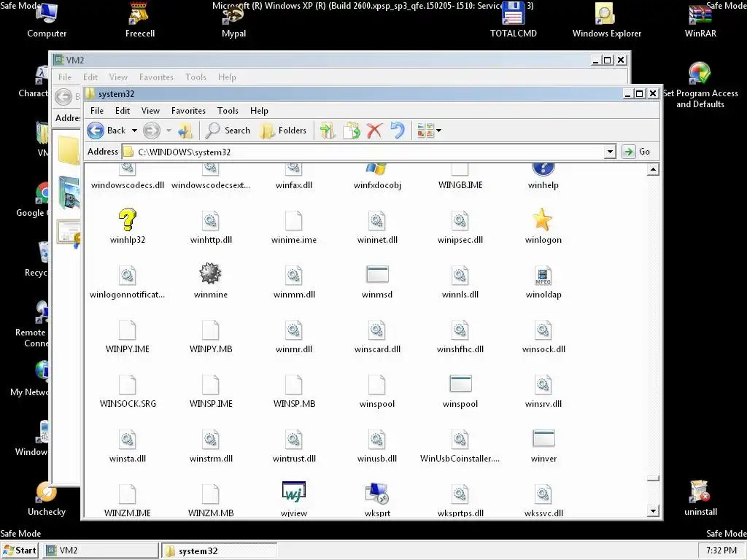This screenshot has height=560, width=747.
Task: Select the WINSOCK.SRG file icon
Action: (x=127, y=384)
